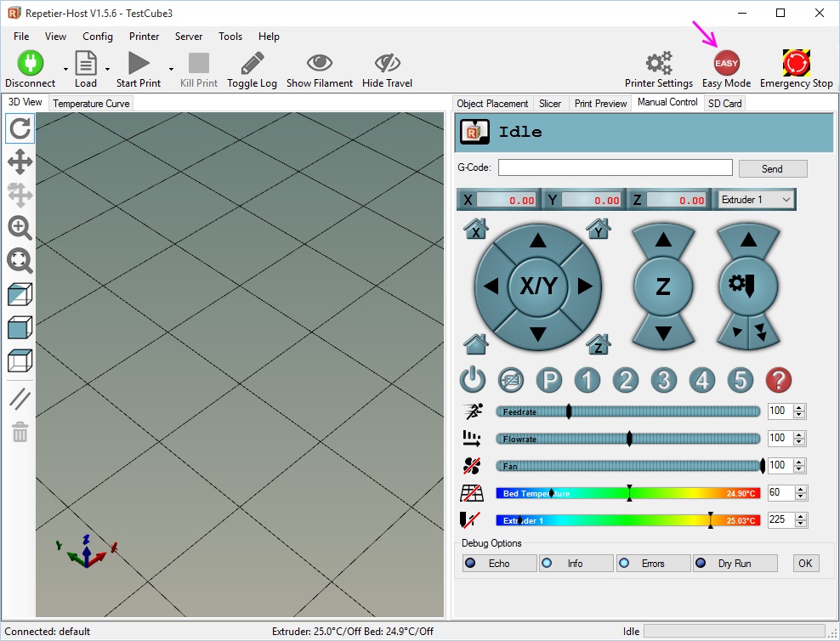This screenshot has height=641, width=840.
Task: Home the X axis
Action: click(x=476, y=229)
